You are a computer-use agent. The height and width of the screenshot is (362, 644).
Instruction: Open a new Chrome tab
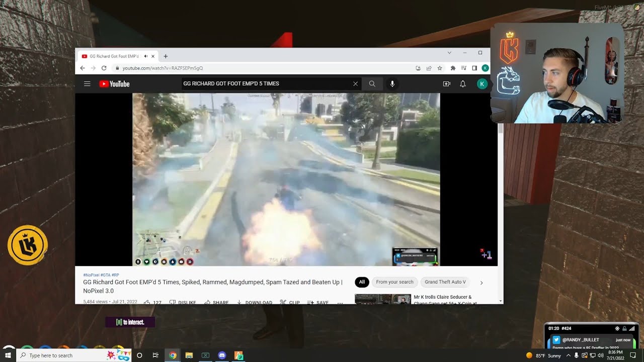[166, 56]
